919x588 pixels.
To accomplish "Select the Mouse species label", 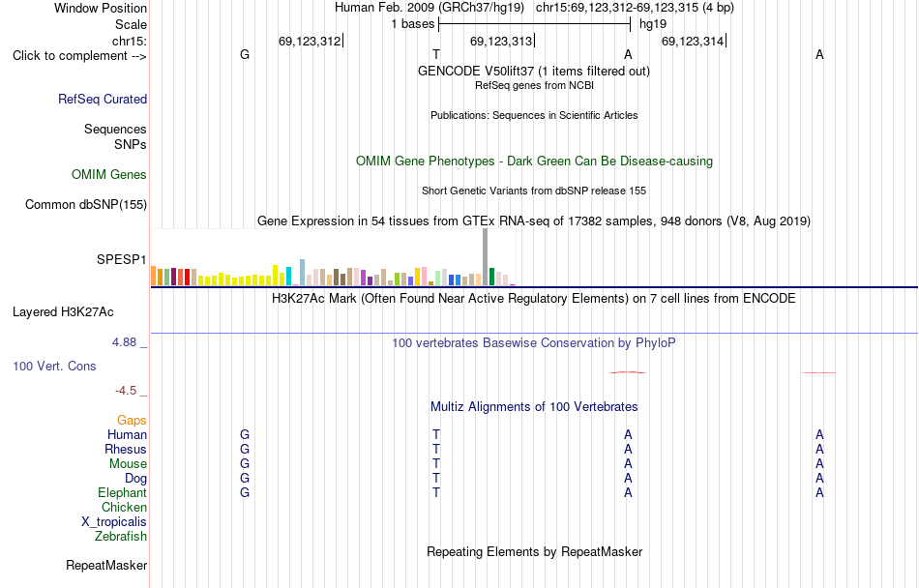I will coord(128,464).
